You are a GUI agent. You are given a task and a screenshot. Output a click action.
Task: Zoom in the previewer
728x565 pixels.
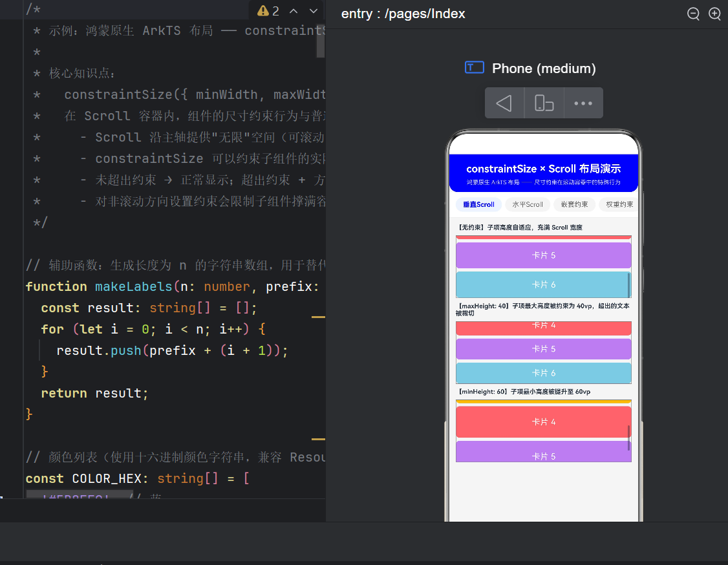pos(715,14)
